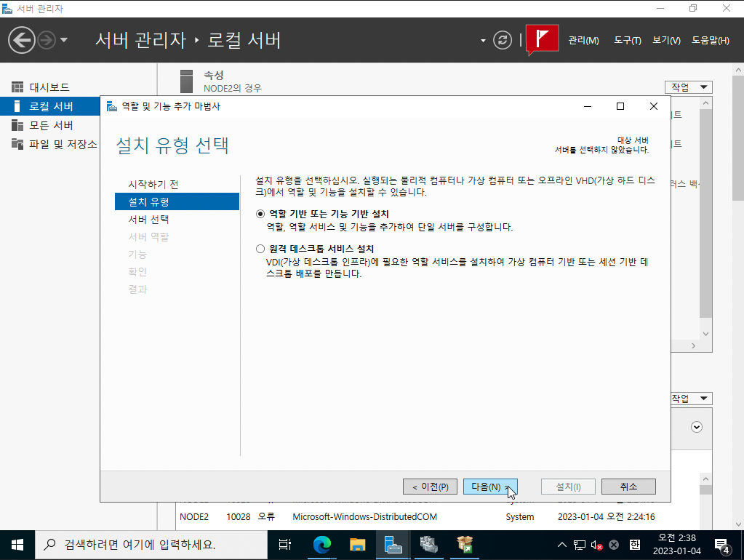Open the 보기(V) menu
Viewport: 744px width, 560px height.
[666, 40]
